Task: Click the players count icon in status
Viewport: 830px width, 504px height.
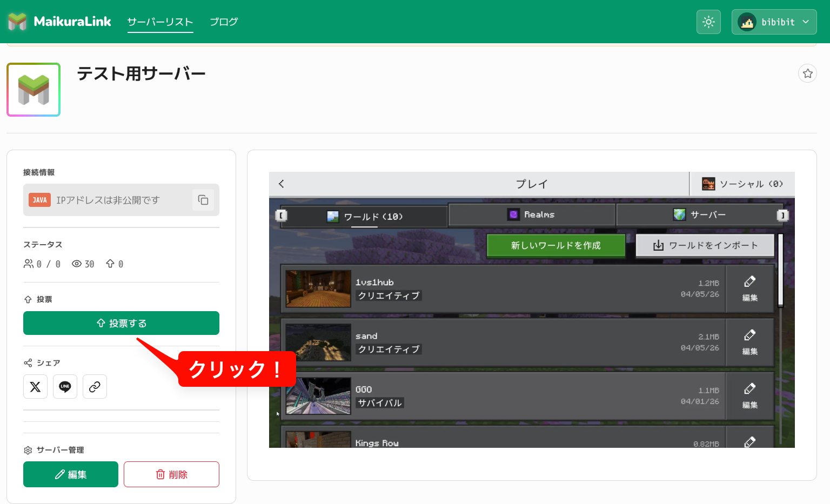Action: pyautogui.click(x=29, y=264)
